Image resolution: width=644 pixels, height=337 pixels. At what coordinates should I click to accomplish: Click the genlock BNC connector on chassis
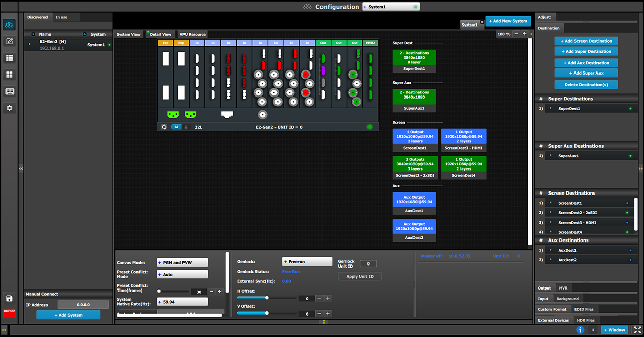pyautogui.click(x=263, y=115)
